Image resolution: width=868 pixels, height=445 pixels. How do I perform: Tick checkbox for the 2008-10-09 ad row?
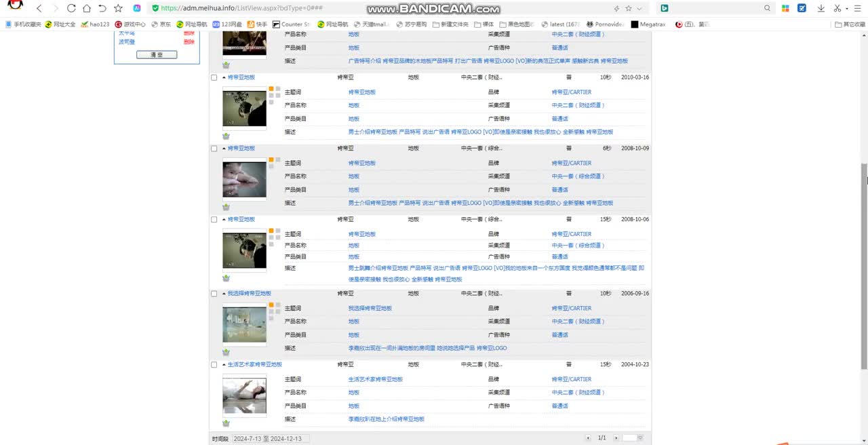point(214,149)
